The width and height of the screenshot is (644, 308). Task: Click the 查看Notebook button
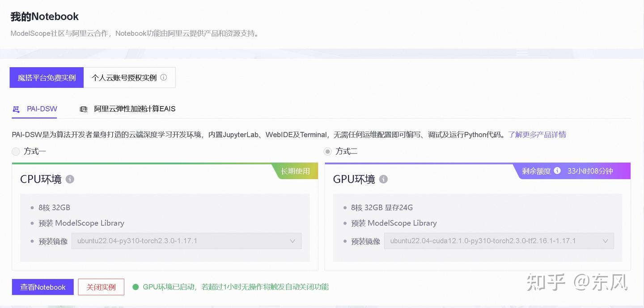[x=42, y=287]
